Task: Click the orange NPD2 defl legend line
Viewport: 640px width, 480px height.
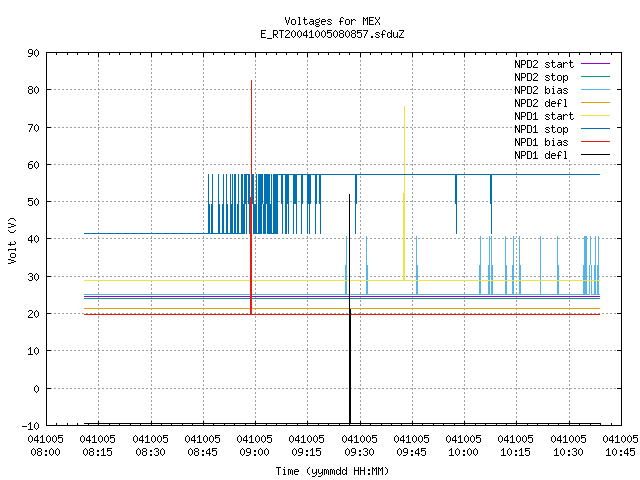Action: click(x=595, y=103)
